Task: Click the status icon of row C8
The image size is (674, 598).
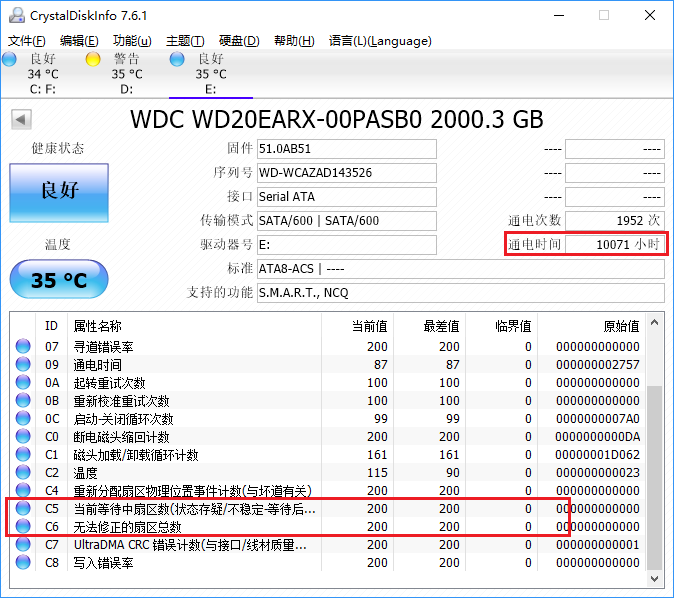Action: tap(23, 562)
